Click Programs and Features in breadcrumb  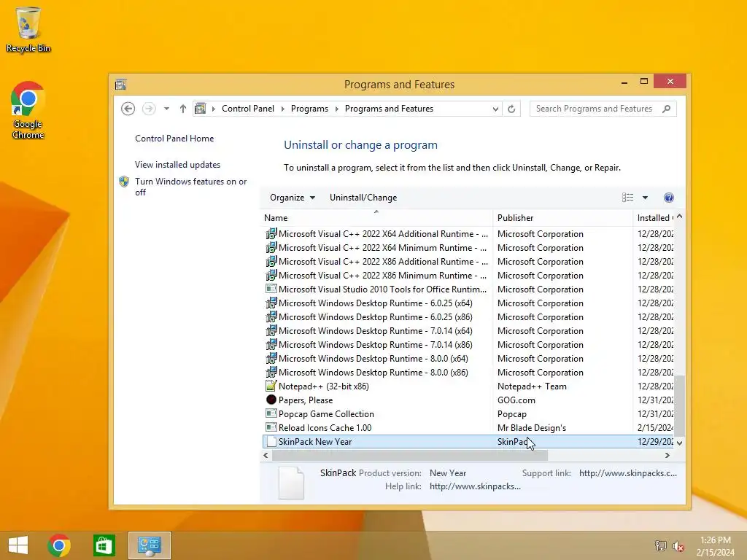(389, 109)
